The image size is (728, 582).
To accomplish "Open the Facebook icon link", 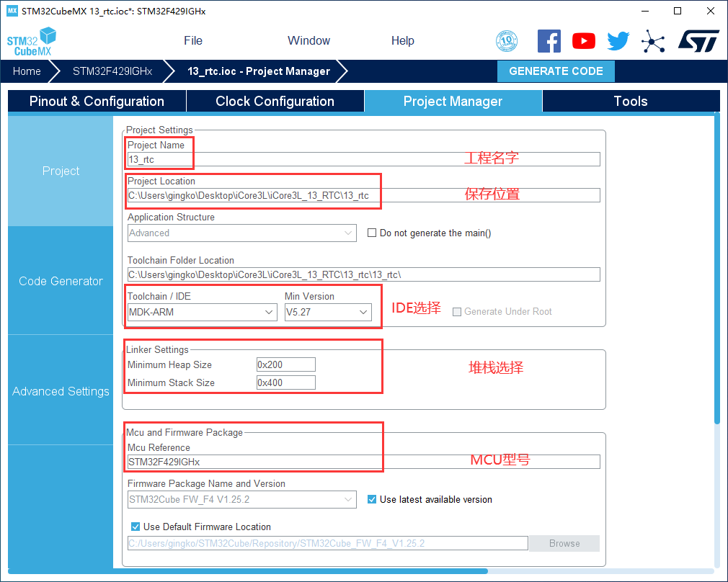I will coord(549,41).
